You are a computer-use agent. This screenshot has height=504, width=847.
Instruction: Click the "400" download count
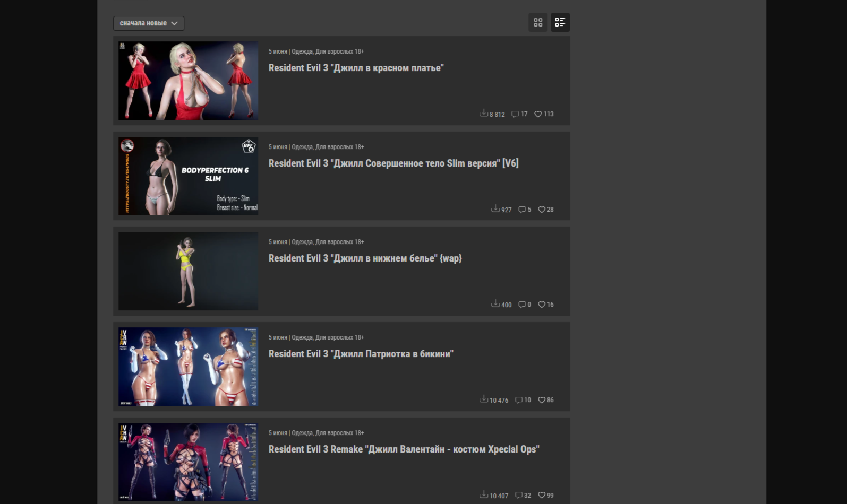[507, 305]
